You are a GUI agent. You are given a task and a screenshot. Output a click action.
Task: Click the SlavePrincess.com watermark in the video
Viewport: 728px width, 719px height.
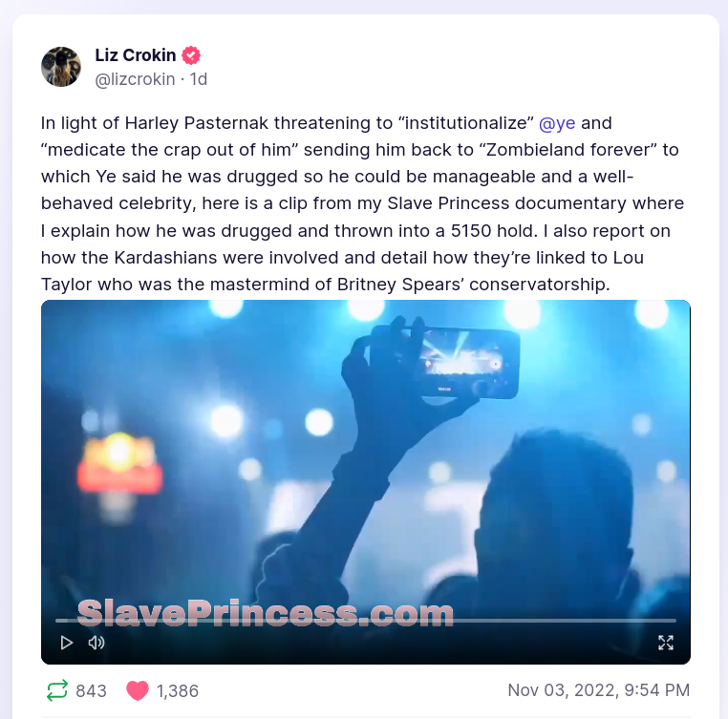(265, 613)
